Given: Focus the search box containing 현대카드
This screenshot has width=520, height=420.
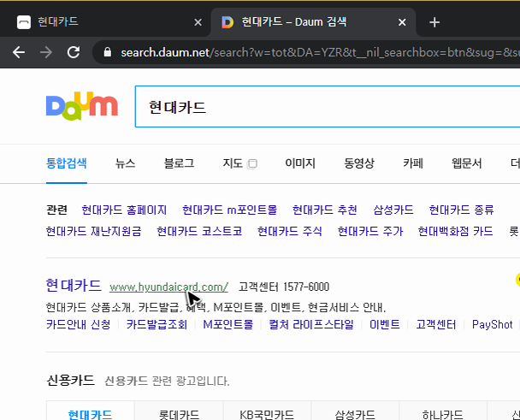Looking at the screenshot, I should pyautogui.click(x=328, y=106).
